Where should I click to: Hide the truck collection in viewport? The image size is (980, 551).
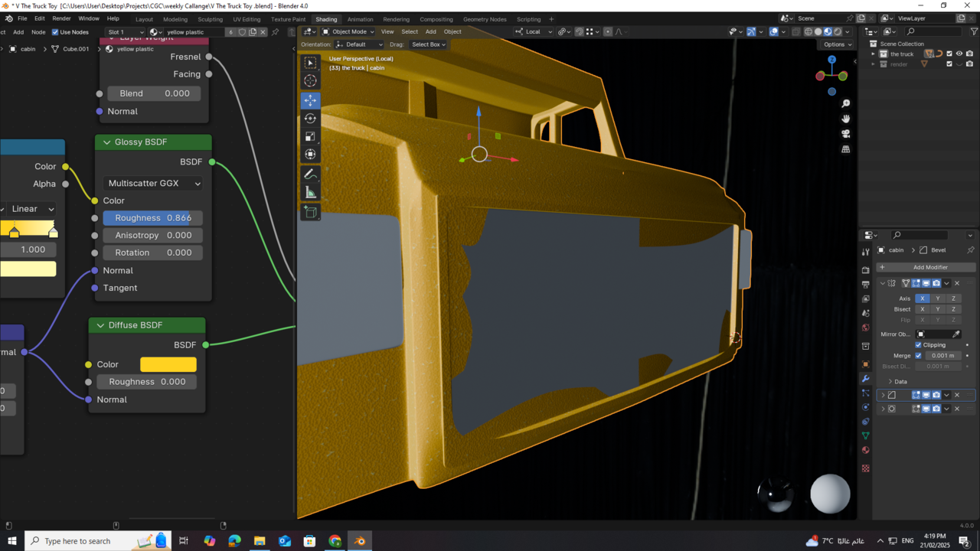959,54
